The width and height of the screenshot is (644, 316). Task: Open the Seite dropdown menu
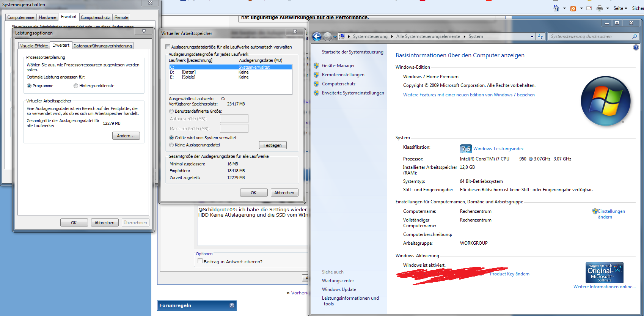point(620,8)
